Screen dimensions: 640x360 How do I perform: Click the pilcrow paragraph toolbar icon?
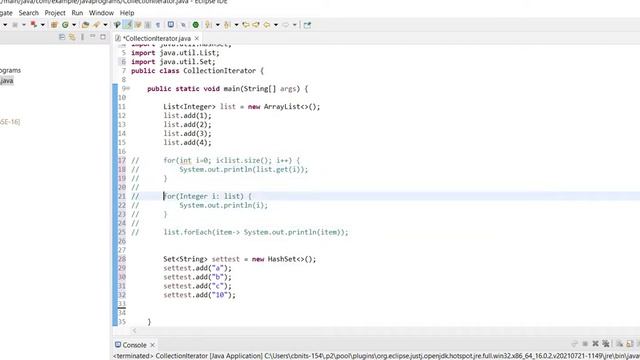point(158,25)
